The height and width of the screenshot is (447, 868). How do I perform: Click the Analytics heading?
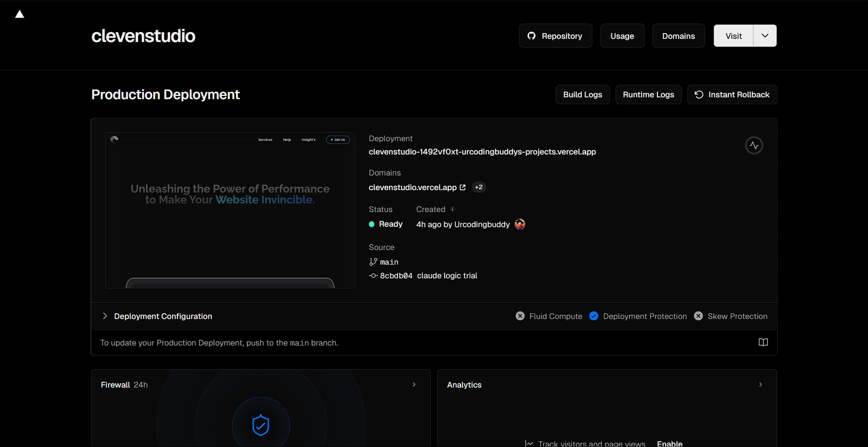(x=464, y=385)
